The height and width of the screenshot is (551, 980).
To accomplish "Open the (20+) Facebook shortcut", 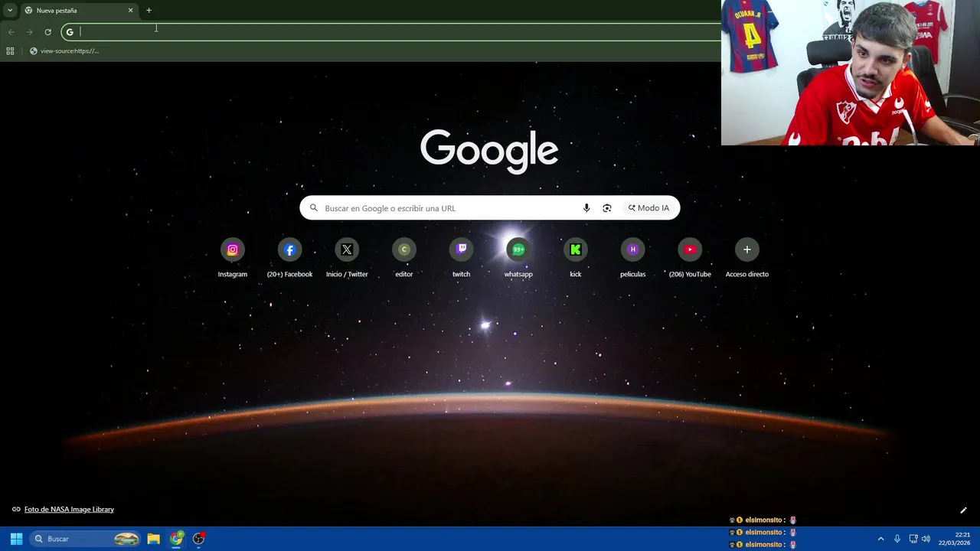I will (289, 249).
